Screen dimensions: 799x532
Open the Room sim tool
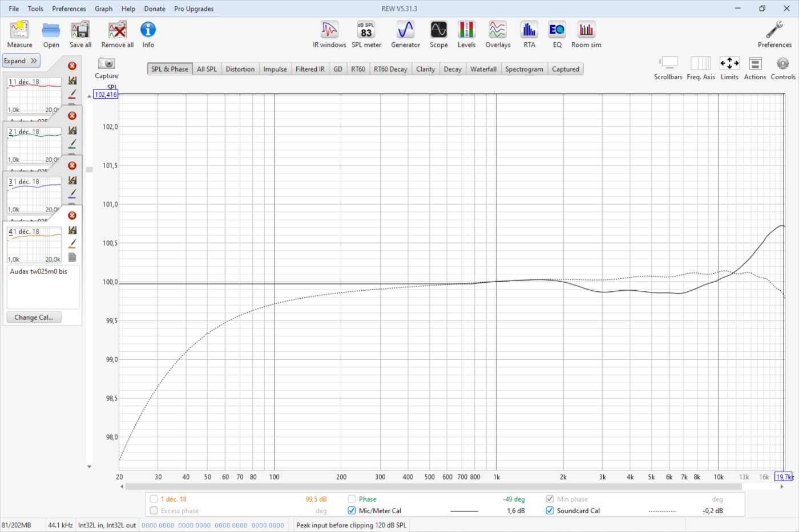click(586, 34)
